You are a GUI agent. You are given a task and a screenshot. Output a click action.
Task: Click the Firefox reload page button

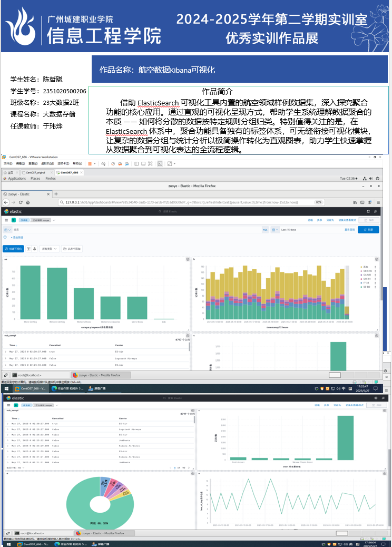pyautogui.click(x=21, y=202)
